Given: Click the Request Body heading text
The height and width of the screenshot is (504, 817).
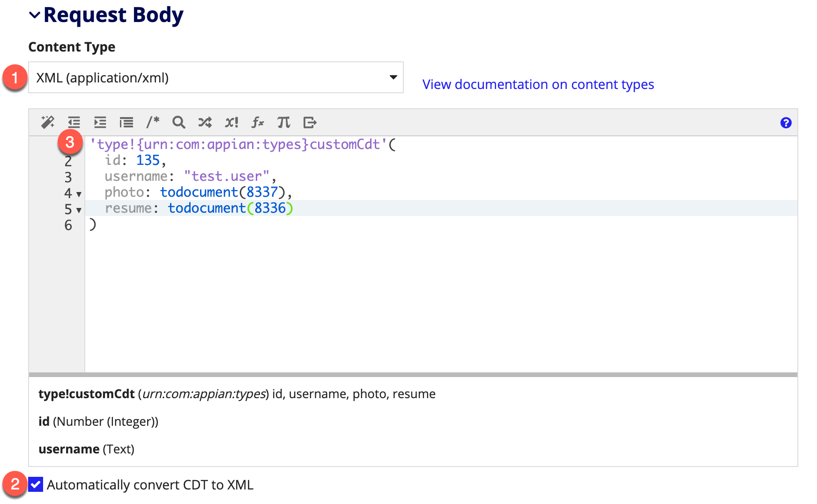Looking at the screenshot, I should [113, 15].
